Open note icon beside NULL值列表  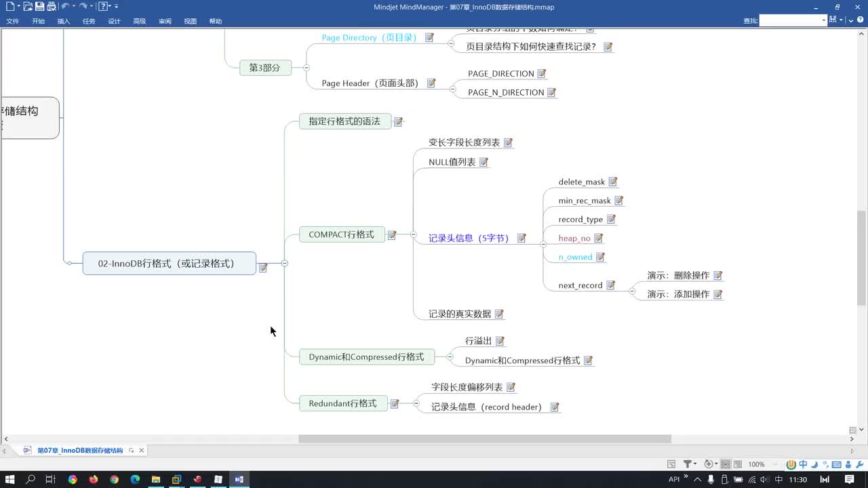[484, 163]
